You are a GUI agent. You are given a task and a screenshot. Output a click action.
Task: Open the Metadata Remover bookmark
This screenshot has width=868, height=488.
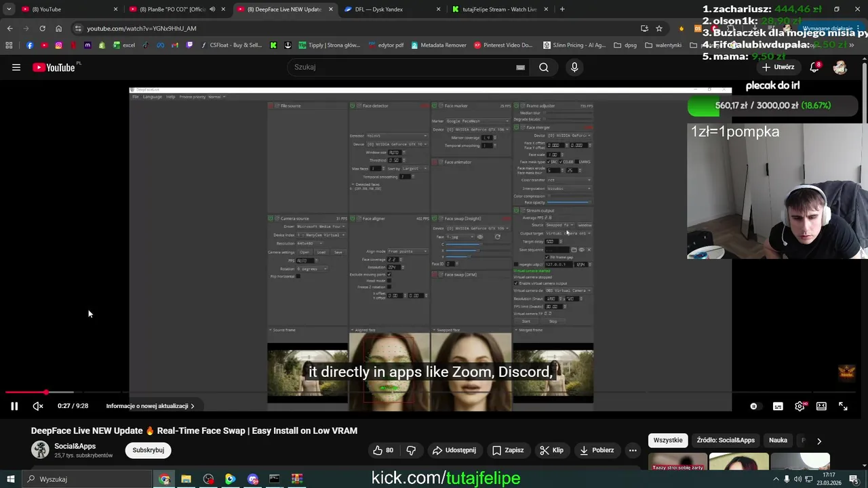coord(439,45)
